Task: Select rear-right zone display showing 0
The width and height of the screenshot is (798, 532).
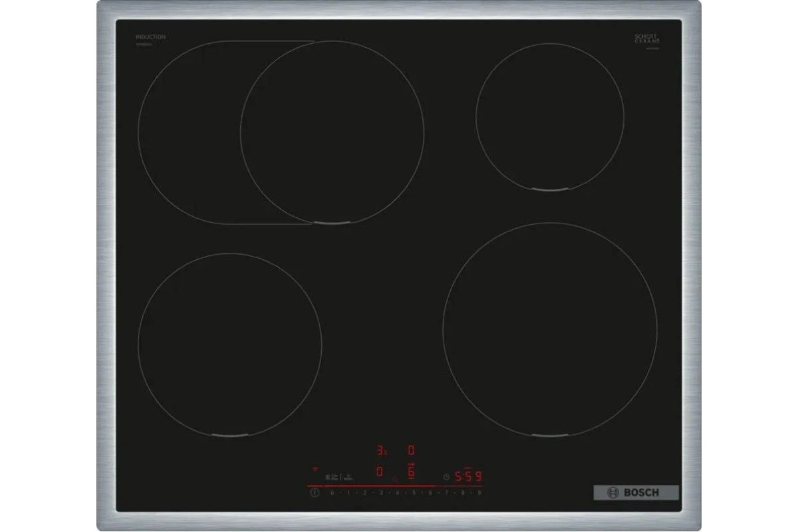Action: tap(411, 450)
